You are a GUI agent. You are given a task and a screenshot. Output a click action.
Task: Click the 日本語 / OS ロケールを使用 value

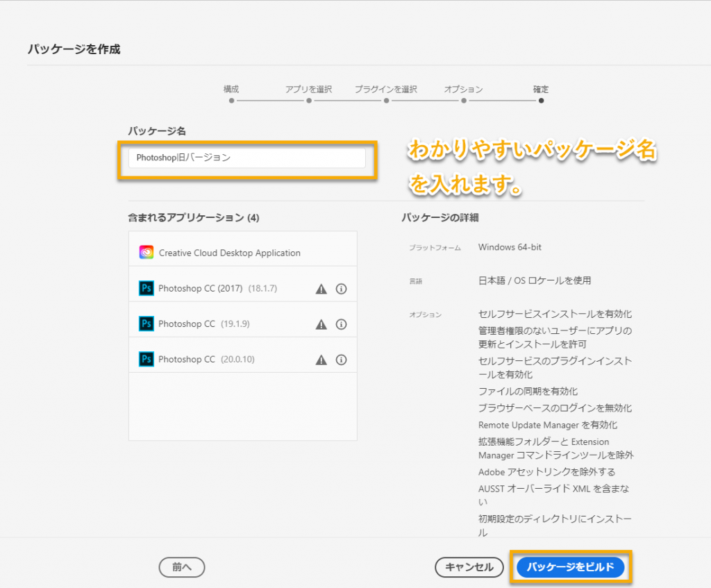535,280
